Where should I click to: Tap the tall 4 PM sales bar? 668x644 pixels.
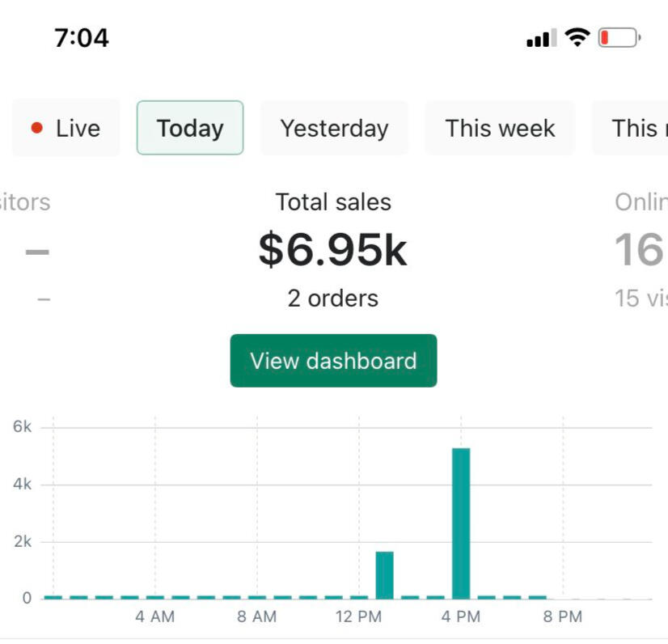tap(461, 523)
